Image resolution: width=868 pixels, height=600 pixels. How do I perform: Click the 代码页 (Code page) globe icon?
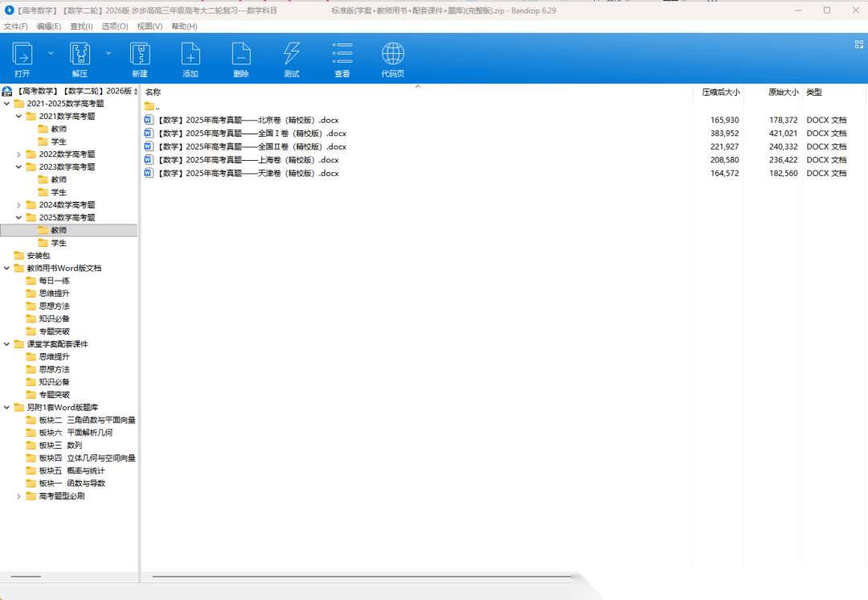393,55
